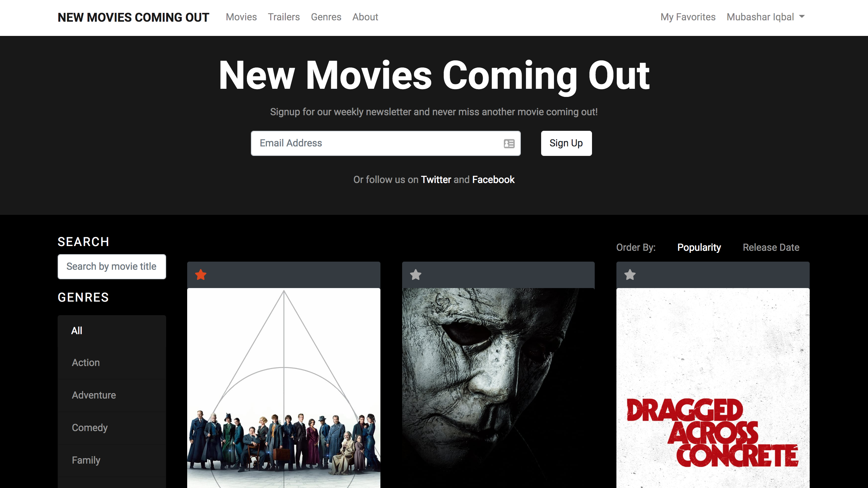Expand the Mubashar Iqbal user dropdown
Viewport: 868px width, 488px height.
coord(766,17)
